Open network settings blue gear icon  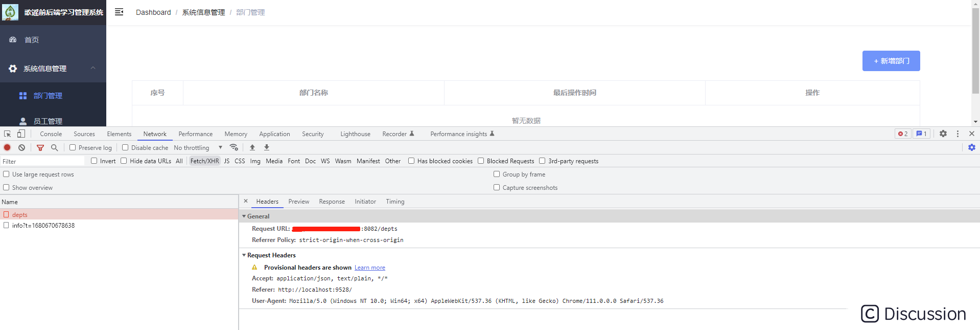point(972,147)
